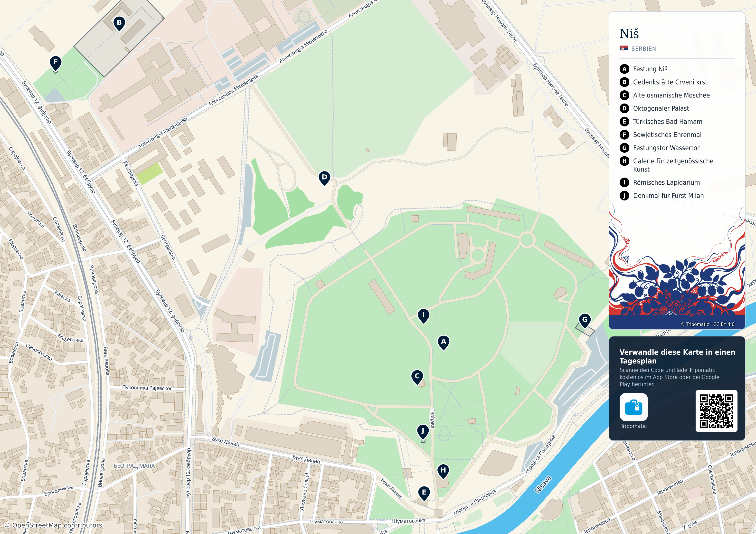
Task: Open map pin D for the Oktogonaler Palast
Action: coord(324,178)
